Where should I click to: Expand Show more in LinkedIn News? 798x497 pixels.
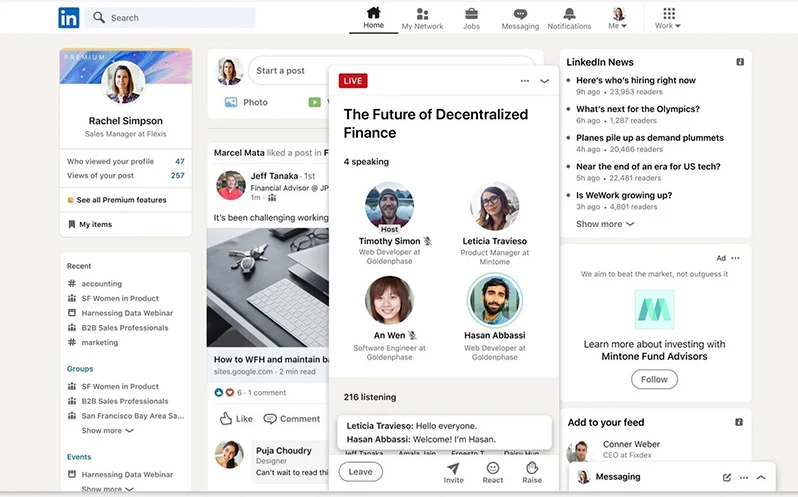[x=605, y=224]
